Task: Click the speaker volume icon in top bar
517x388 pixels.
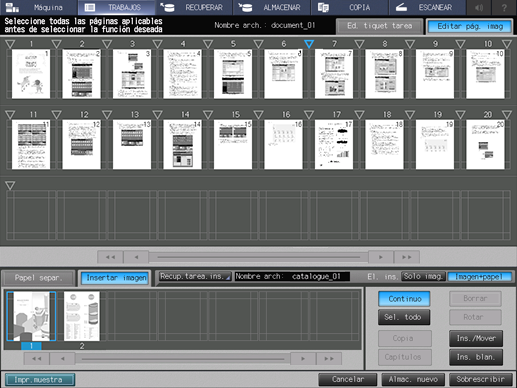Action: pyautogui.click(x=479, y=7)
